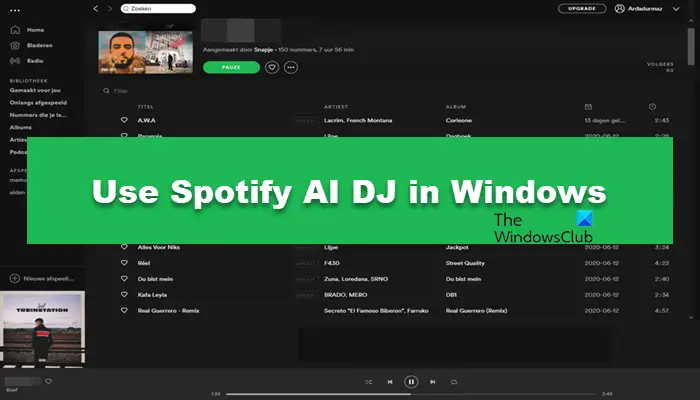Select the Alles Voor Niks song

[159, 247]
